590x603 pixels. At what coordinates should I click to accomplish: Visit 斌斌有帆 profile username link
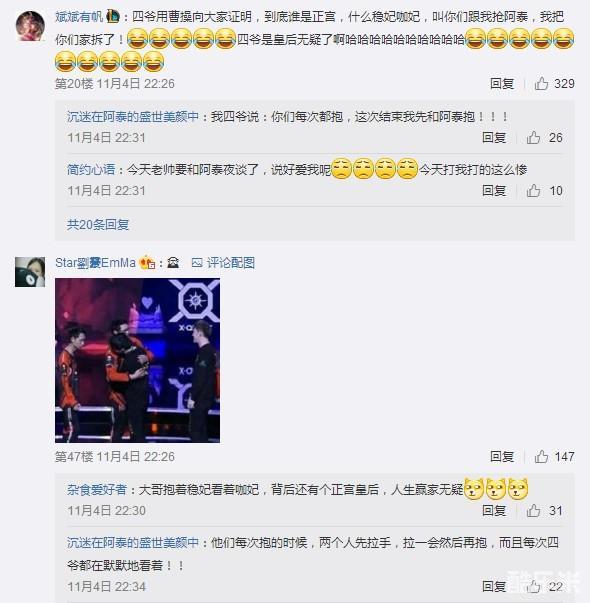(x=79, y=17)
